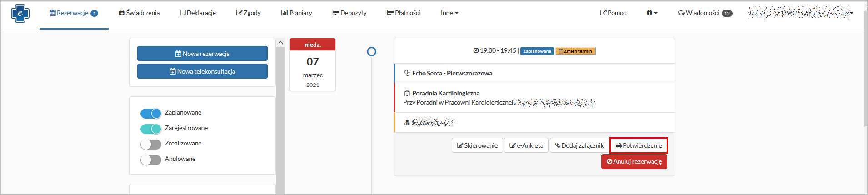Click the e-health logo icon
This screenshot has height=195, width=868.
[x=20, y=13]
